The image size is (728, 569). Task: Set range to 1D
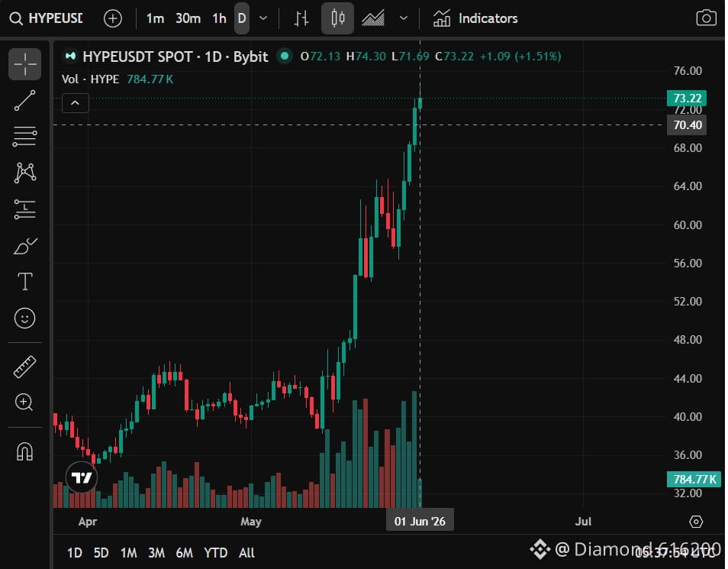(75, 553)
